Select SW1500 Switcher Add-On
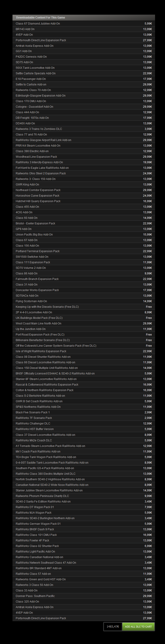 click(x=84, y=257)
